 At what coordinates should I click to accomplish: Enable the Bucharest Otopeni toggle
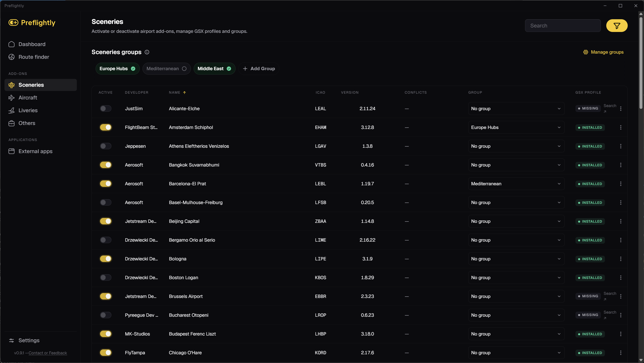105,315
